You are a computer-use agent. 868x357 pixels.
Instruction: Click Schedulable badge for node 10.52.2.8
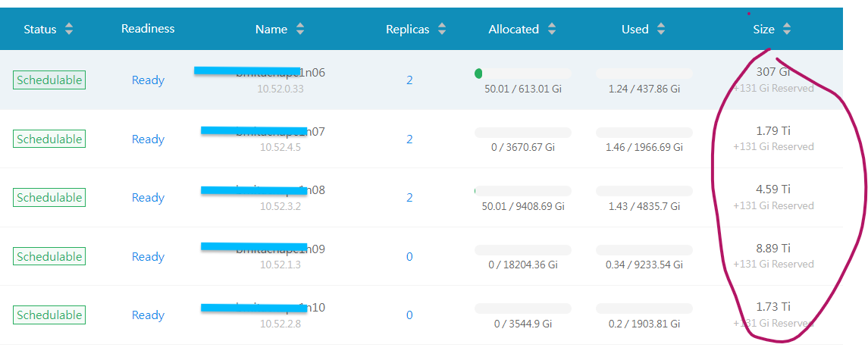tap(49, 315)
